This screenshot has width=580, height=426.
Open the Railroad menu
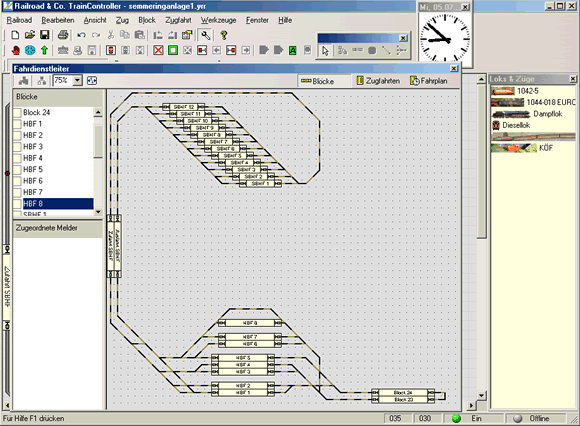coord(19,20)
